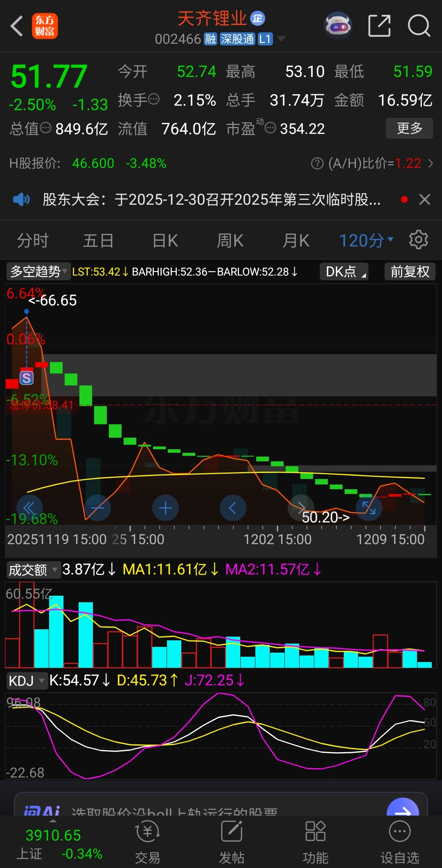
Task: Dismiss the announcement bar with X
Action: [x=425, y=200]
